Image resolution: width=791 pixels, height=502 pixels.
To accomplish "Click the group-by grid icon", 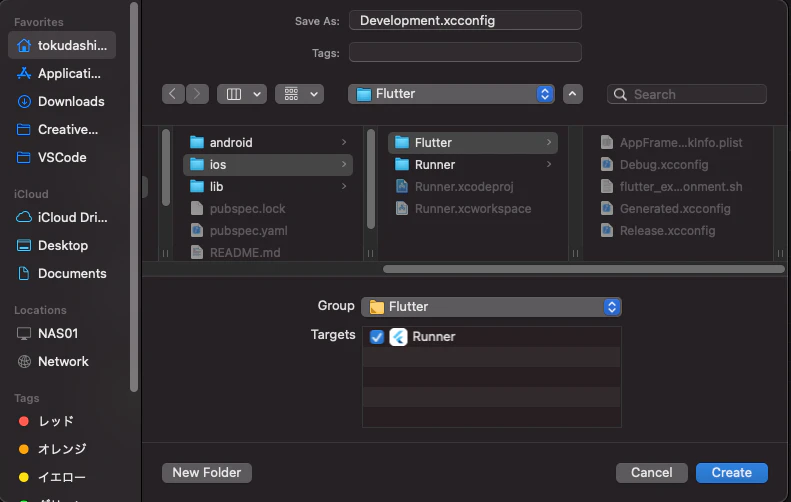I will coord(291,94).
